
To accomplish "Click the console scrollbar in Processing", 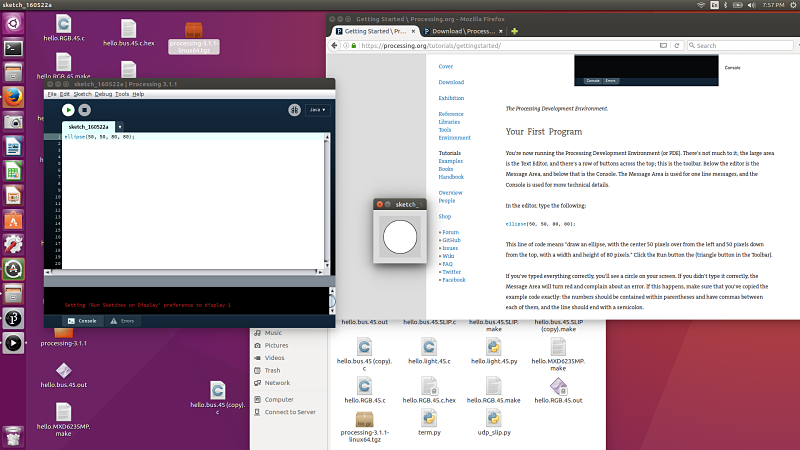I will pos(332,301).
